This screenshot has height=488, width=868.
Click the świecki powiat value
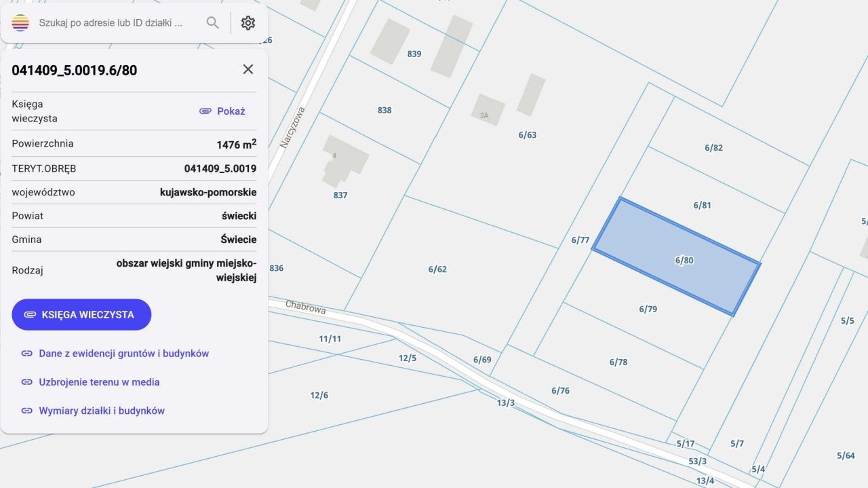(239, 216)
